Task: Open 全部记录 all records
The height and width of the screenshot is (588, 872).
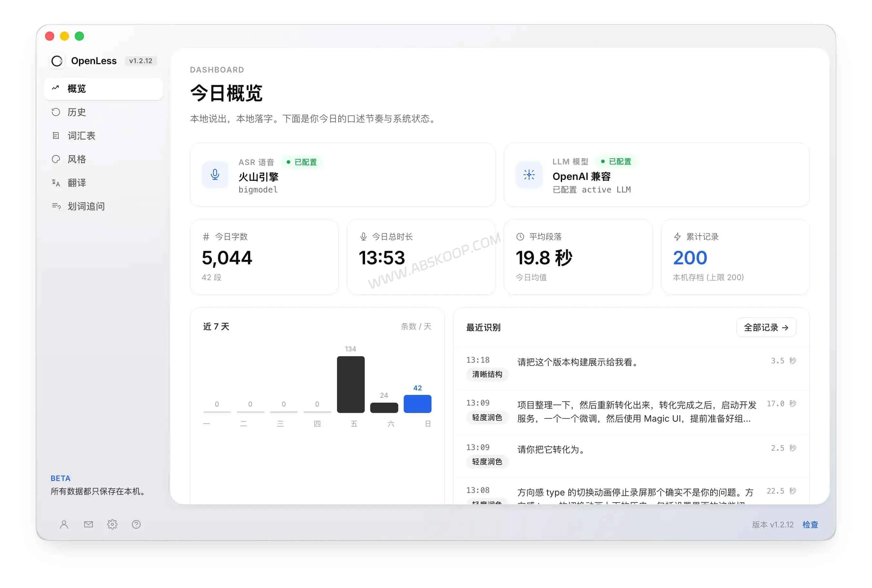Action: [766, 328]
